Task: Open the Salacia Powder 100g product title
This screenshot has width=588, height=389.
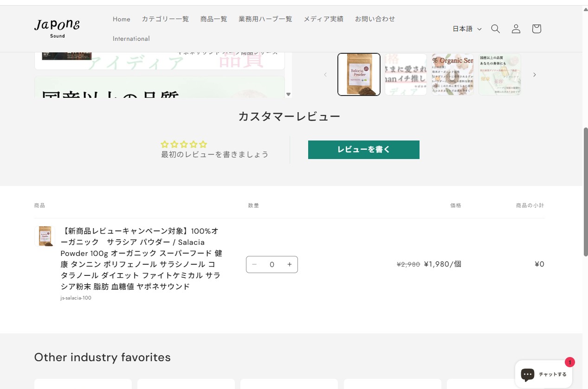Action: [142, 259]
